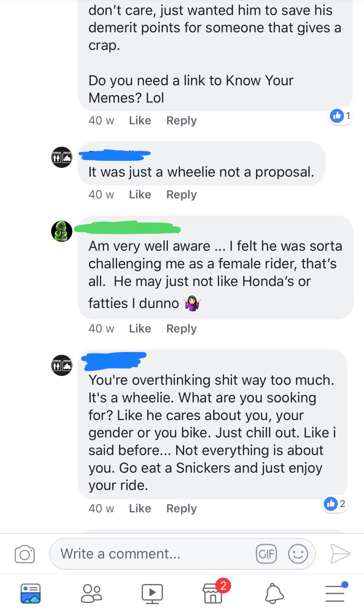Reply to the 'Know Your Memes' comment
This screenshot has width=364, height=612.
[x=181, y=120]
